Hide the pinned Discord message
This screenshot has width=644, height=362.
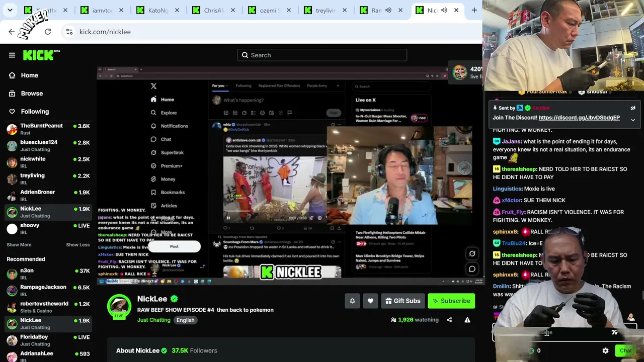pos(633,108)
